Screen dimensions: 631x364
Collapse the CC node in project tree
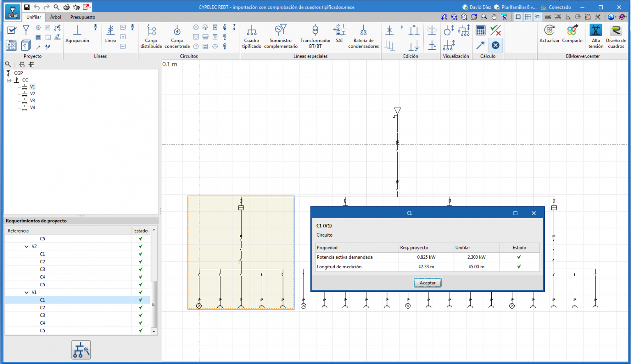[9, 80]
